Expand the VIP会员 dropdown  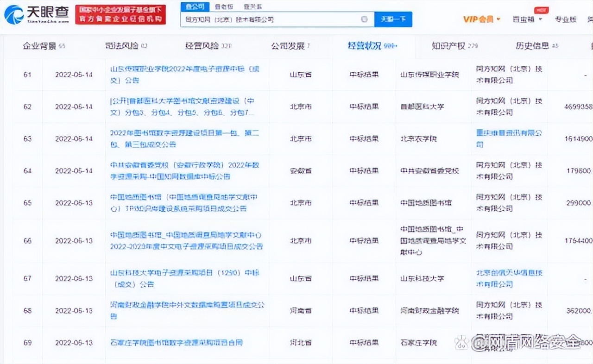coord(482,19)
